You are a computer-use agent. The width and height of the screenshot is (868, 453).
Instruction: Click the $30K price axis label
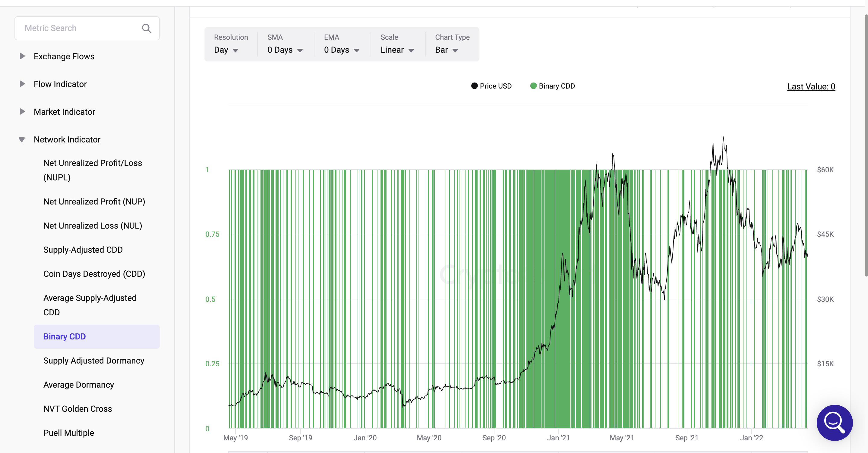click(825, 299)
